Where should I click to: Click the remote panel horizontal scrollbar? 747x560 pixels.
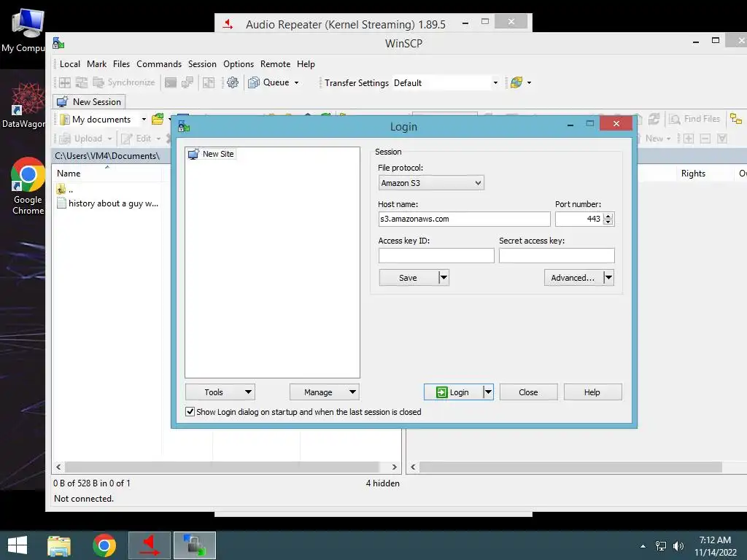click(x=570, y=467)
